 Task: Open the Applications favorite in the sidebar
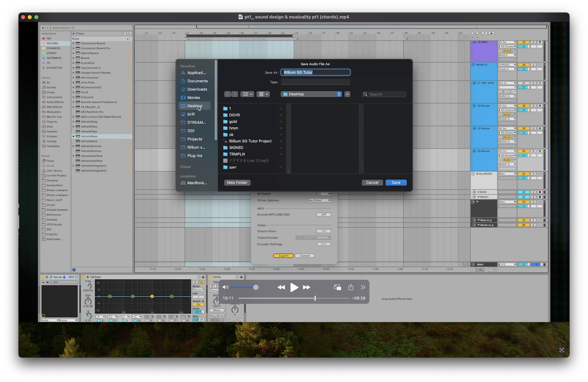pyautogui.click(x=194, y=73)
